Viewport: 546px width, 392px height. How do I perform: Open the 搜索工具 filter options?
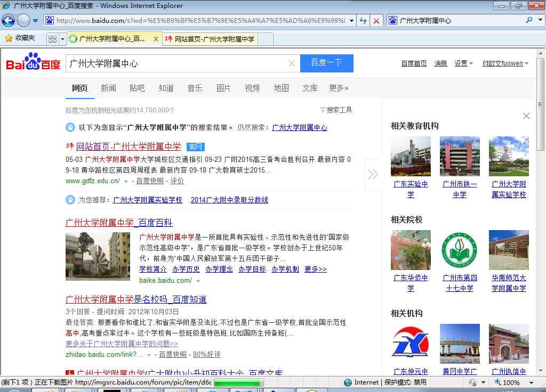(x=336, y=110)
